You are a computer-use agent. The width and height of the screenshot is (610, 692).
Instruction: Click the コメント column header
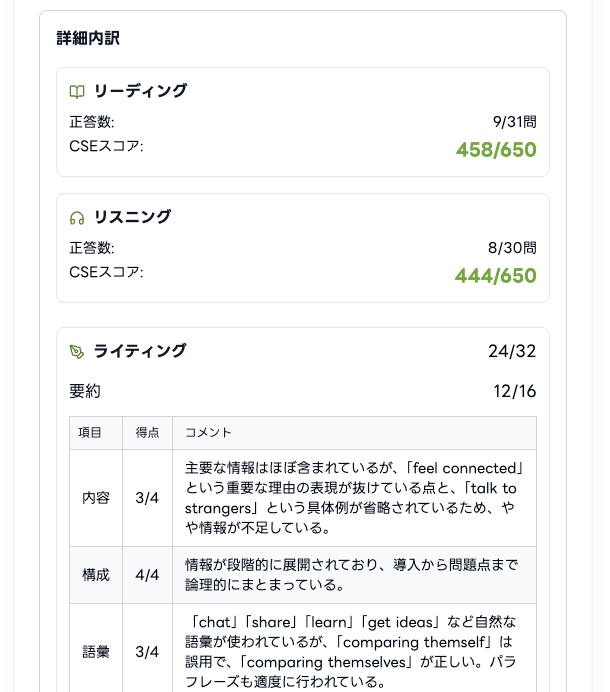click(x=209, y=433)
